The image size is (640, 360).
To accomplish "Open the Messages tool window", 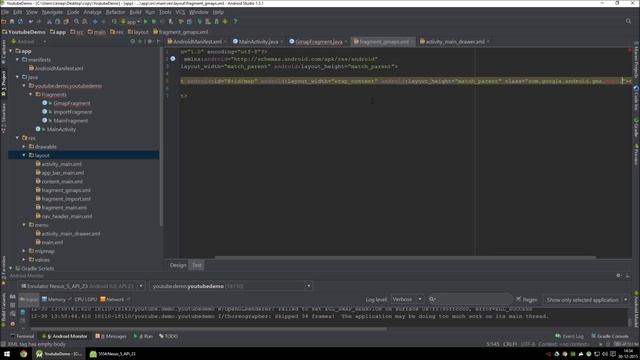I will (111, 336).
